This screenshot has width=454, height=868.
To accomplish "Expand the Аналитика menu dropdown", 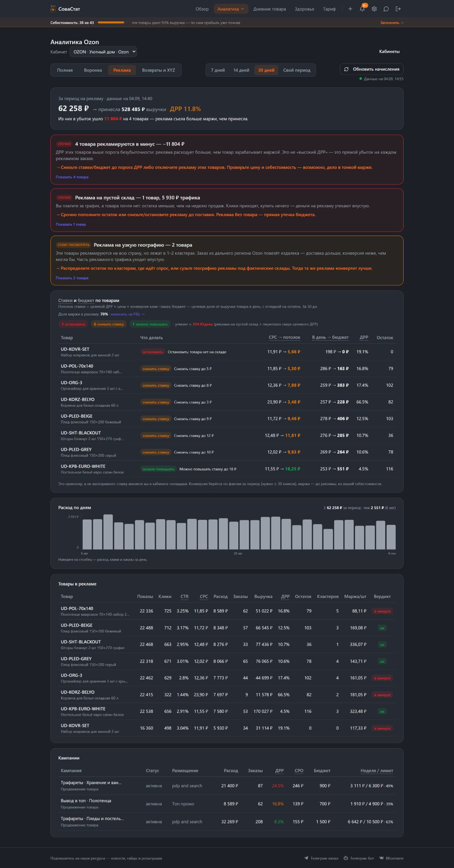I will click(x=231, y=9).
